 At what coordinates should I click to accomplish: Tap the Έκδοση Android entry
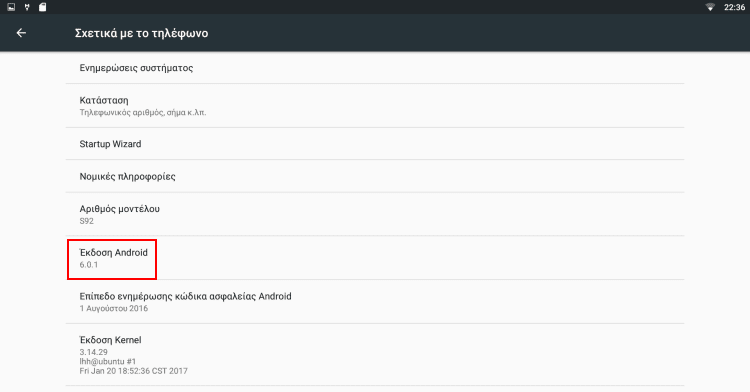point(375,258)
